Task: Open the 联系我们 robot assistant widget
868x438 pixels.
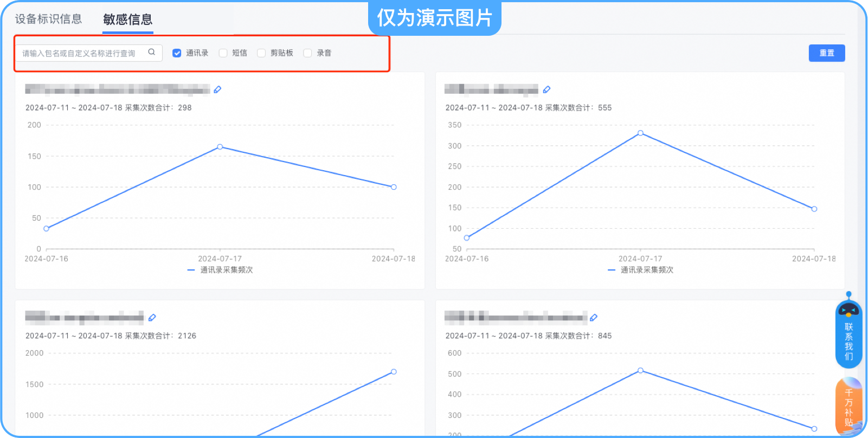Action: (x=848, y=332)
